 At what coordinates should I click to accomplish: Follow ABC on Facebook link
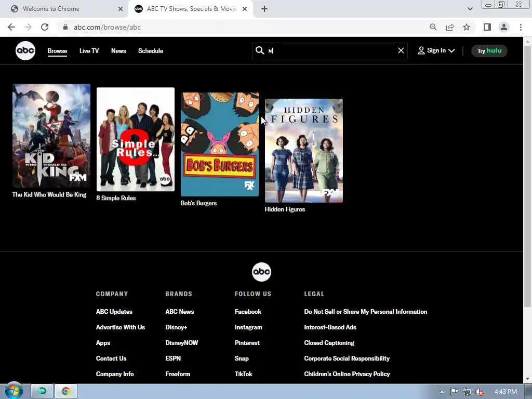pos(248,312)
